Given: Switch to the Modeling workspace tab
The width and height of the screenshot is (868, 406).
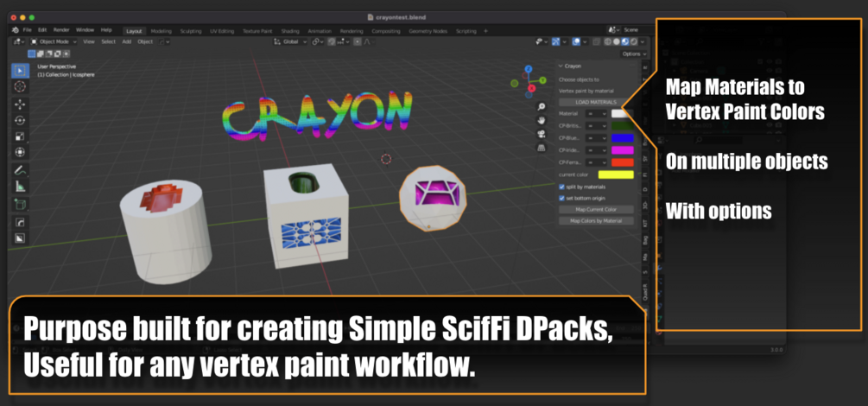Looking at the screenshot, I should coord(162,31).
